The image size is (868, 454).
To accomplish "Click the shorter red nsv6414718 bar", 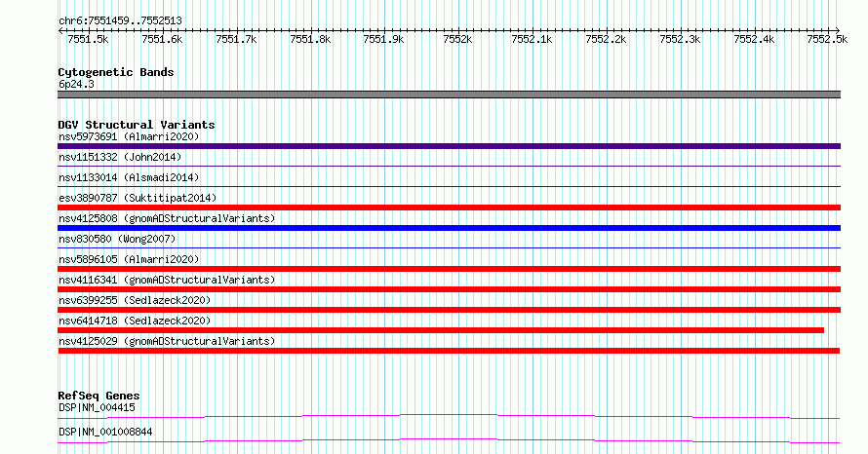I will tap(441, 330).
